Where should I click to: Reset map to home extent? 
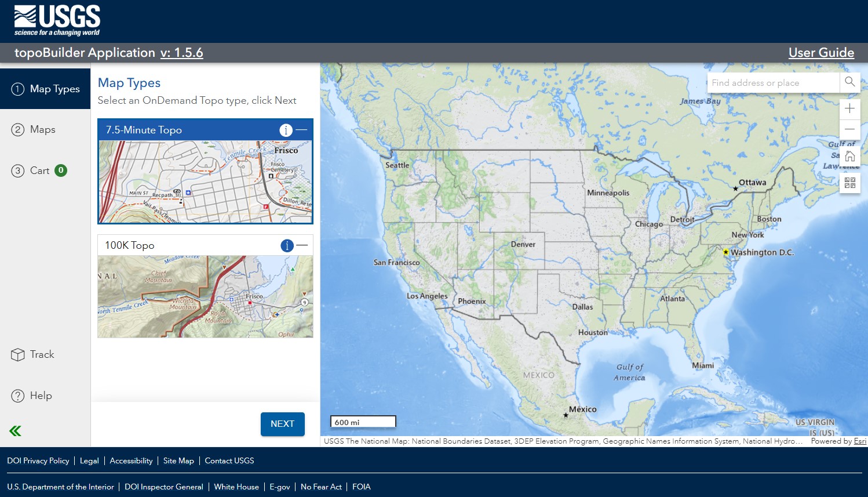[x=849, y=156]
